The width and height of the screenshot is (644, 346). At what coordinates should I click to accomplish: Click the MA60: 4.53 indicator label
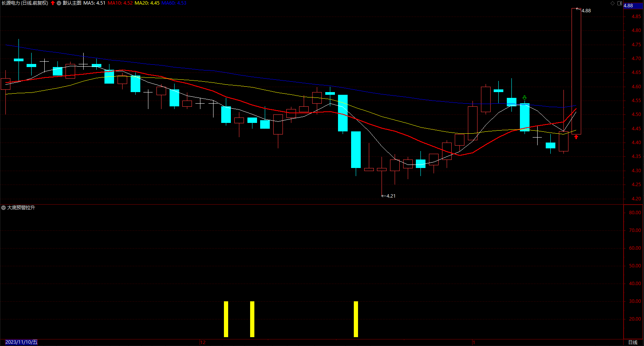[x=174, y=3]
